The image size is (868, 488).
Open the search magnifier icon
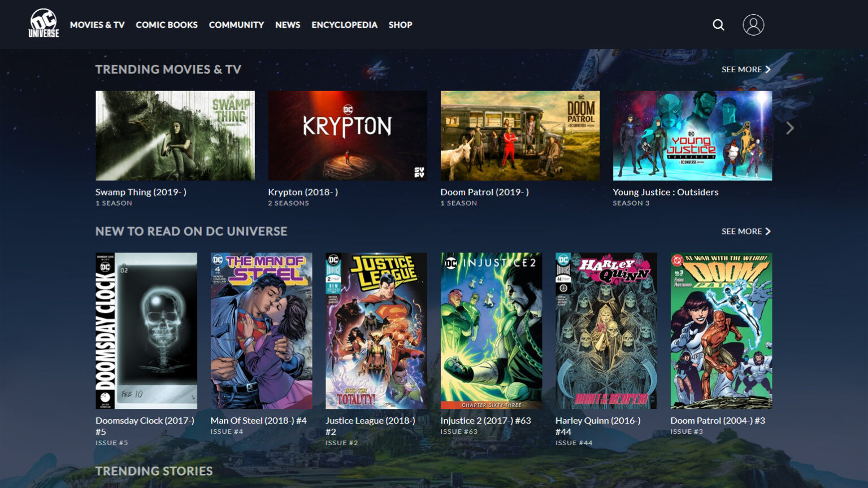coord(718,25)
